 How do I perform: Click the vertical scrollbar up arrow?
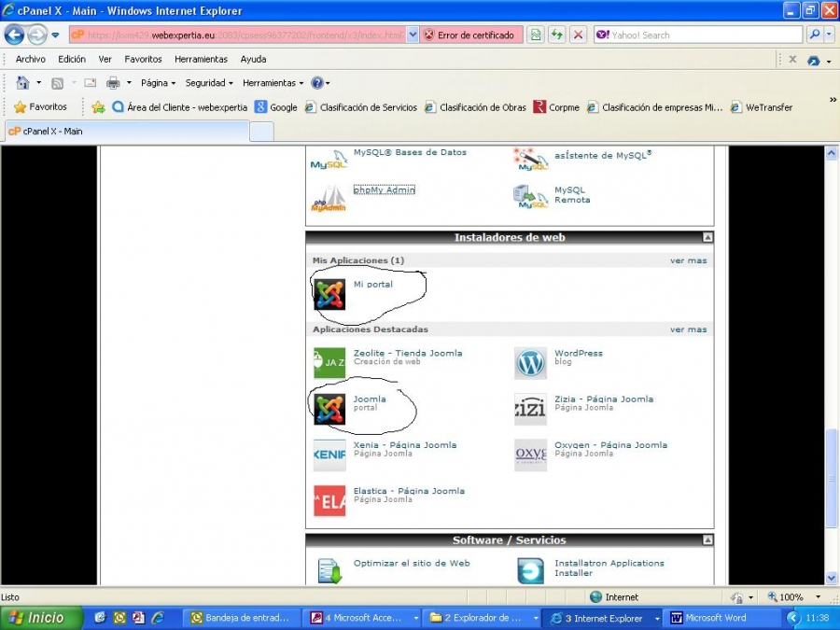click(x=832, y=153)
